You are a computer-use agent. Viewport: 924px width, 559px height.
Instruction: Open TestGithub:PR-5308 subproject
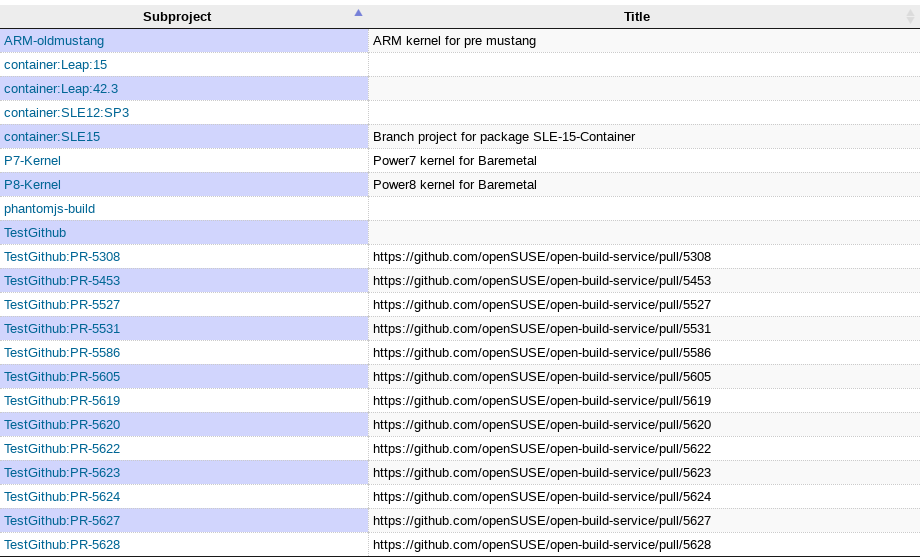pyautogui.click(x=62, y=257)
